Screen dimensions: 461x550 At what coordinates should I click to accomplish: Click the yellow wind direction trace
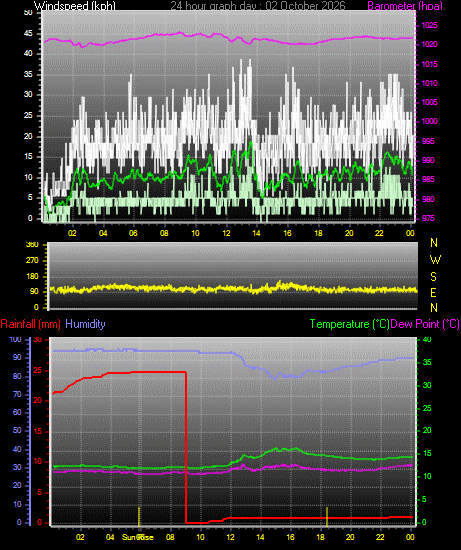coord(233,288)
